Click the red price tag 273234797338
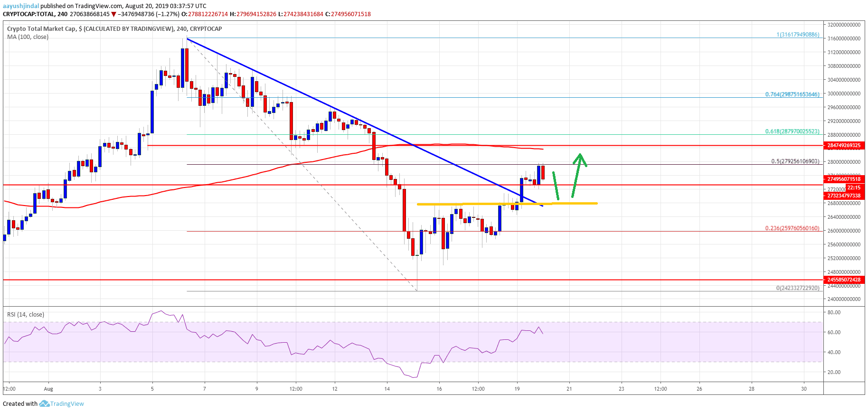Screen dimensions: 868x412 point(843,196)
